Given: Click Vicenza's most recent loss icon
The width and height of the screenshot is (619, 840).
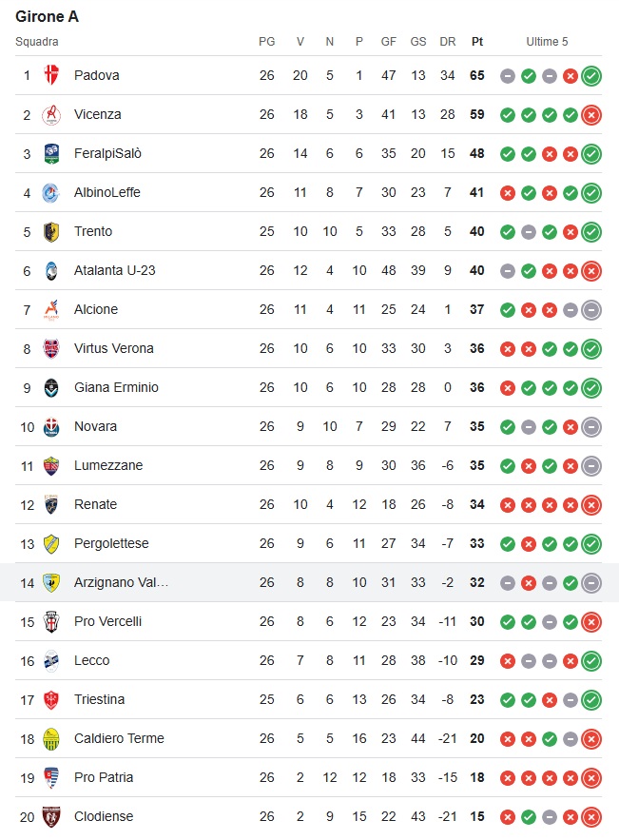Looking at the screenshot, I should pos(591,115).
